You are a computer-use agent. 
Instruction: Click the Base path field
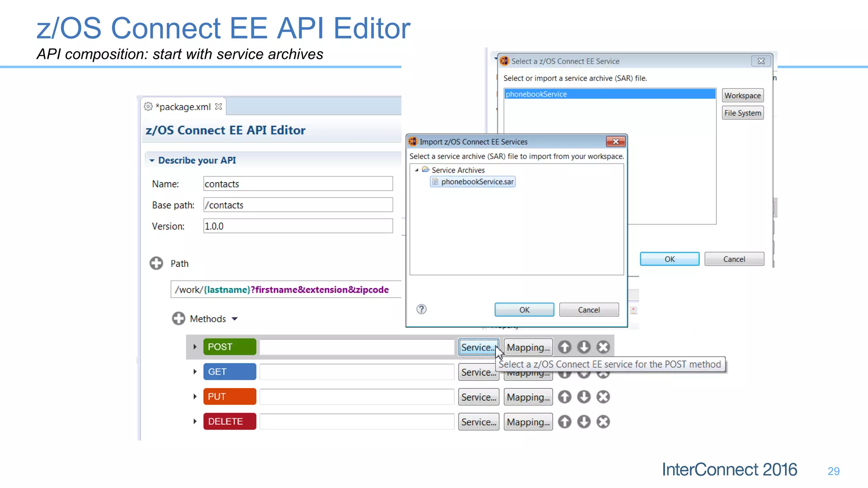[298, 205]
